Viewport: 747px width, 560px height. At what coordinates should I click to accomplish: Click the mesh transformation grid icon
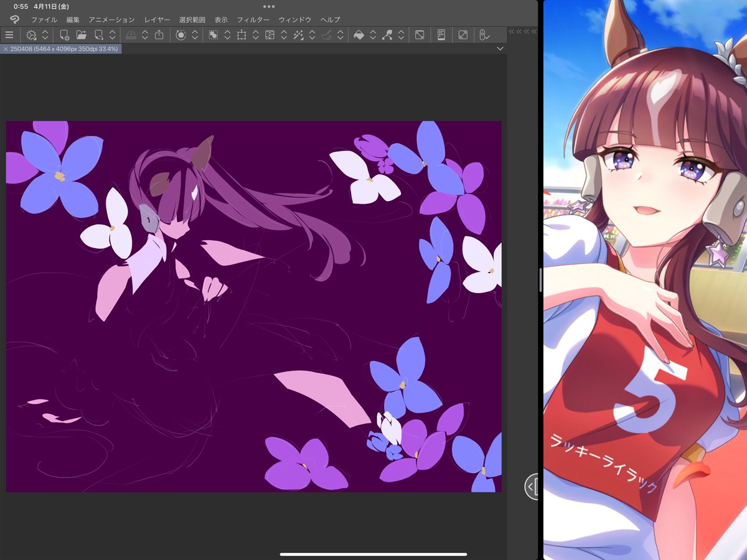(x=270, y=35)
